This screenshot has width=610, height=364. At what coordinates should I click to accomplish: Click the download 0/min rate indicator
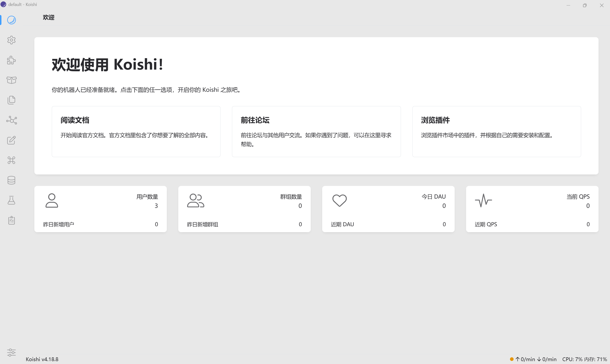pos(547,359)
